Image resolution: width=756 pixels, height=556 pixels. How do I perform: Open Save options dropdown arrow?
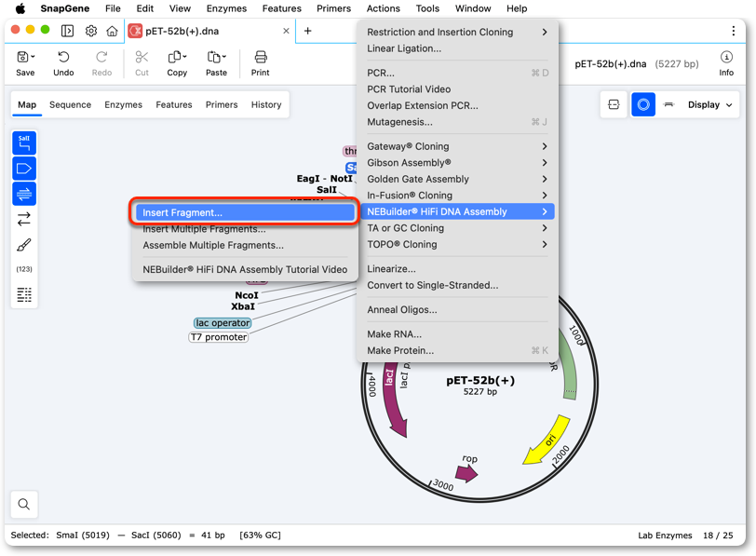point(33,57)
